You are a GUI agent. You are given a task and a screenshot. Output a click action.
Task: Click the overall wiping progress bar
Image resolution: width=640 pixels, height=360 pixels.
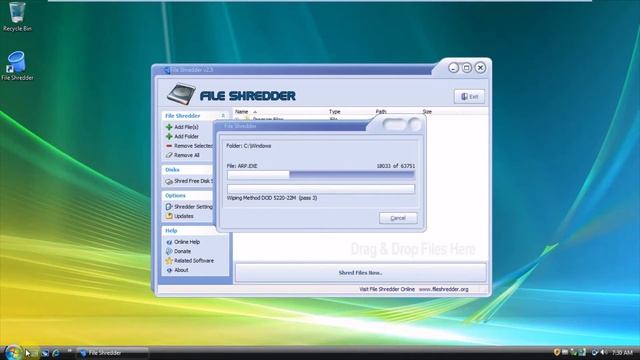[x=321, y=189]
